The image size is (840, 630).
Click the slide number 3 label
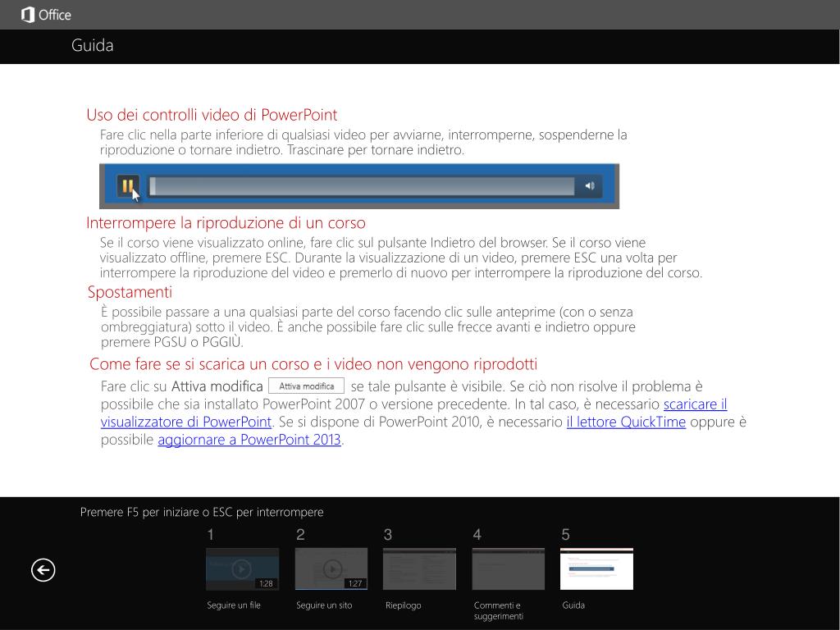click(x=388, y=535)
